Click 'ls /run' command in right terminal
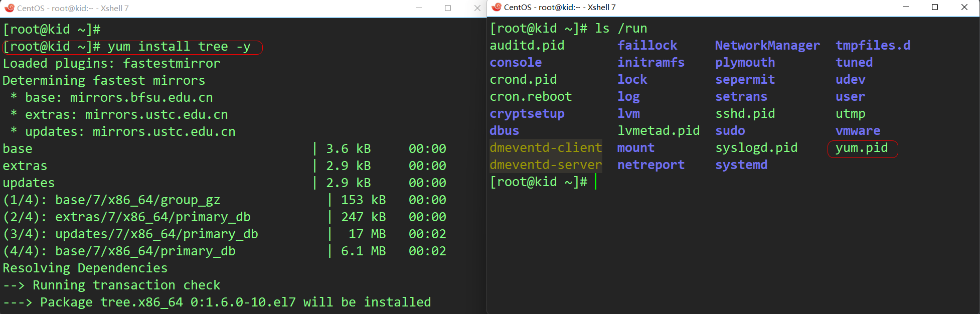The image size is (980, 314). tap(621, 29)
